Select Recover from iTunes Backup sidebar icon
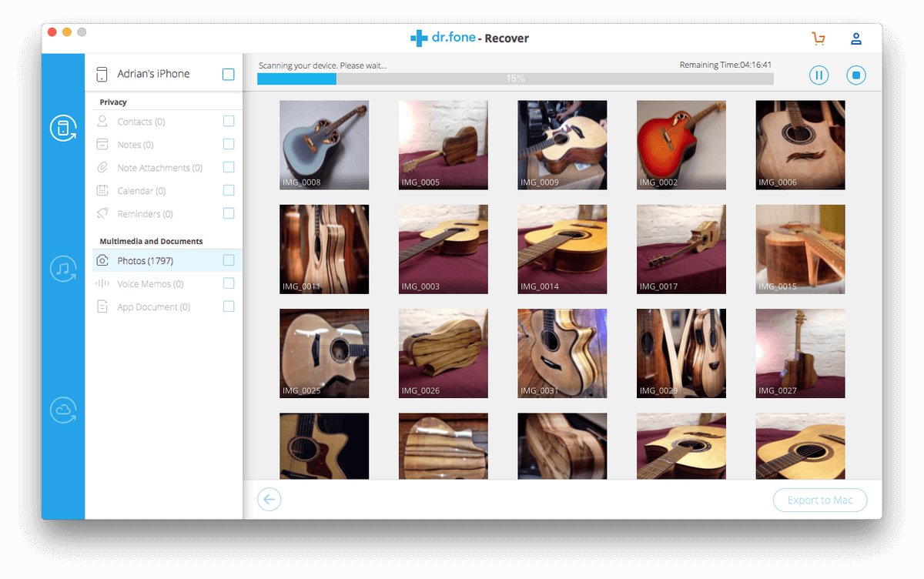The width and height of the screenshot is (924, 579). (63, 269)
